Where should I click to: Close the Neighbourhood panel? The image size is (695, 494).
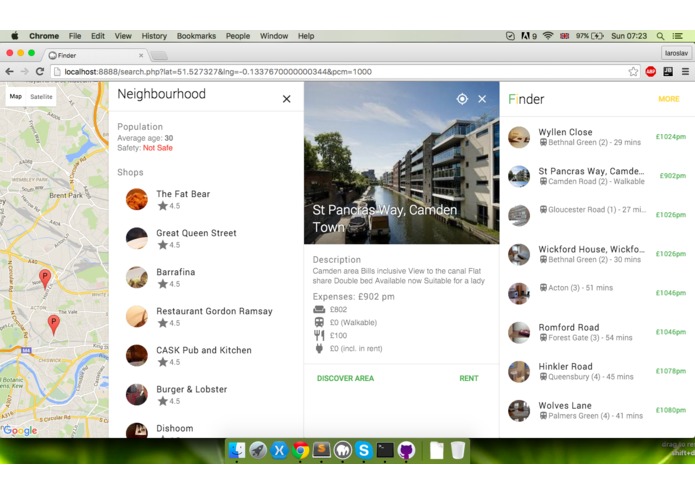coord(286,99)
